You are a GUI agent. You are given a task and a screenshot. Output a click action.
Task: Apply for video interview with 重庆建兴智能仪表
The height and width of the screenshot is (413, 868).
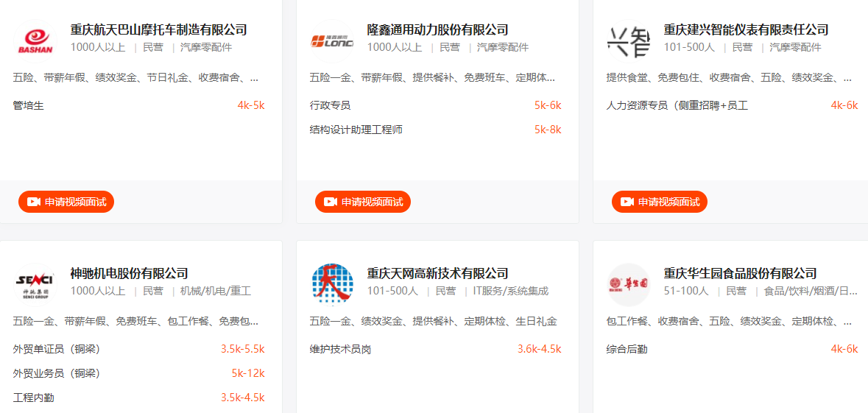(x=660, y=202)
